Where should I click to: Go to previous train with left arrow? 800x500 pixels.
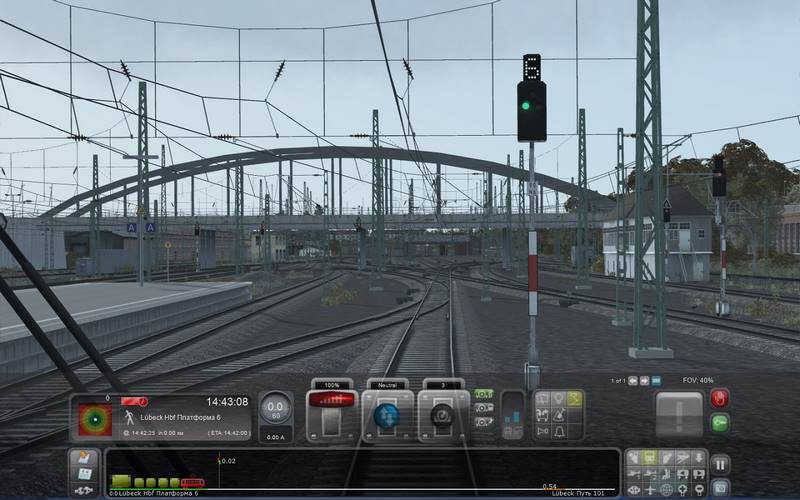click(633, 381)
